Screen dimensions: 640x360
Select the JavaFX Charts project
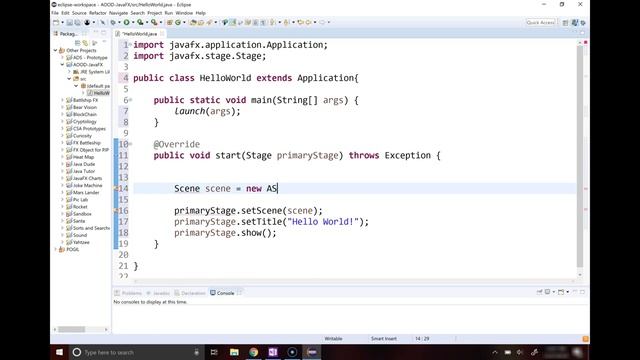pyautogui.click(x=87, y=178)
